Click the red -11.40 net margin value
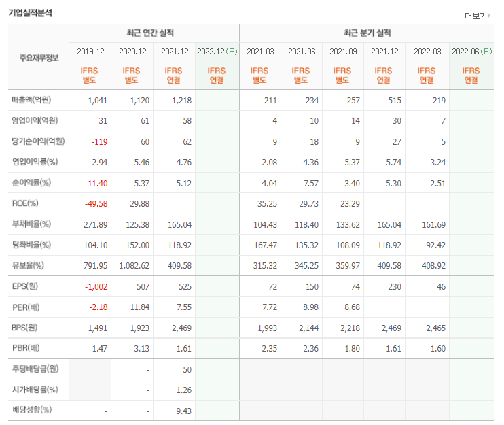This screenshot has height=425, width=504. click(x=96, y=184)
